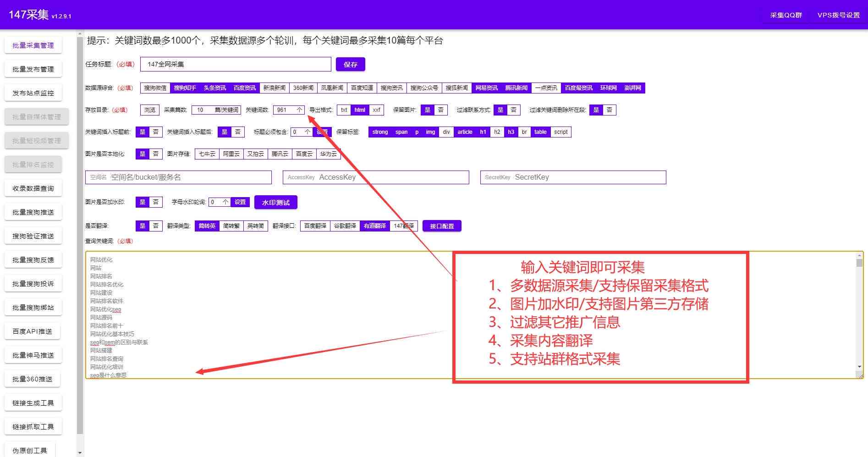Screen dimensions: 868x457
Task: Select 百度翻译 translation interface
Action: tap(315, 226)
